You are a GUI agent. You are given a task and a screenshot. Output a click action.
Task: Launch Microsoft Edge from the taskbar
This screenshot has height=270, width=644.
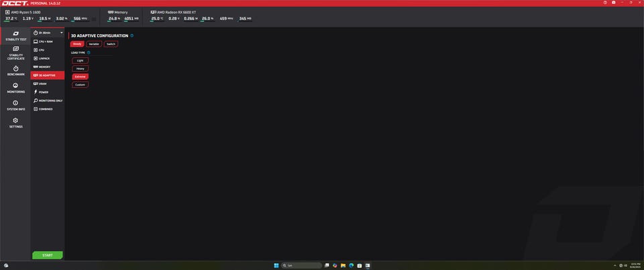point(351,265)
